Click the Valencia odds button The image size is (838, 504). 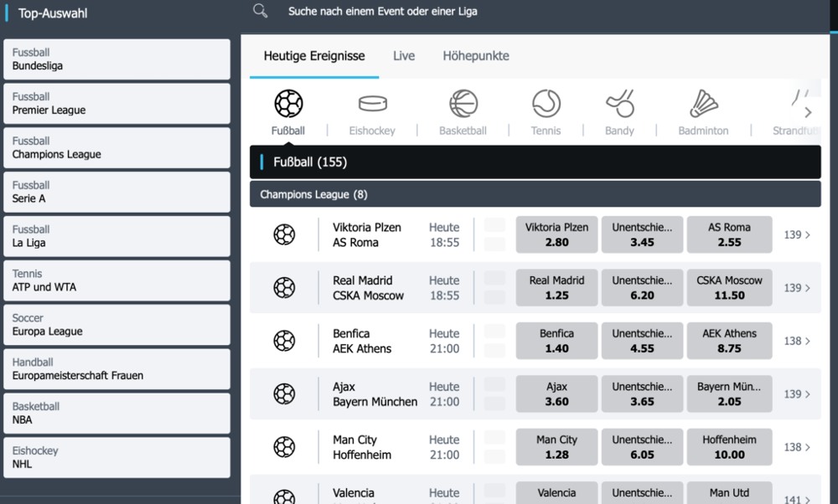click(556, 493)
